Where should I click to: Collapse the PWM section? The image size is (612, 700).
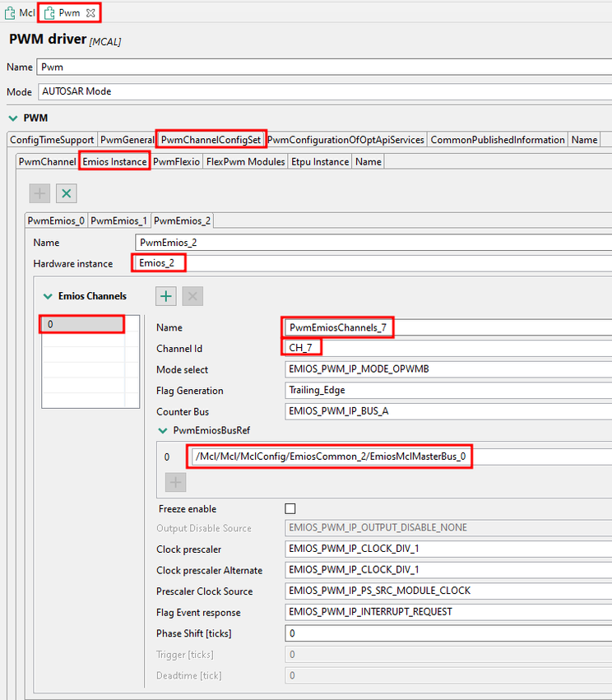(13, 118)
